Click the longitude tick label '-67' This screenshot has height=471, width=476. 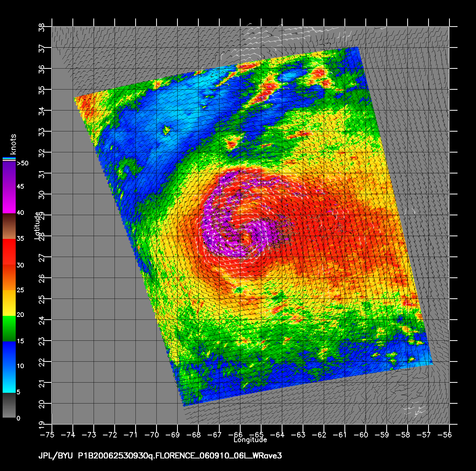click(x=214, y=435)
